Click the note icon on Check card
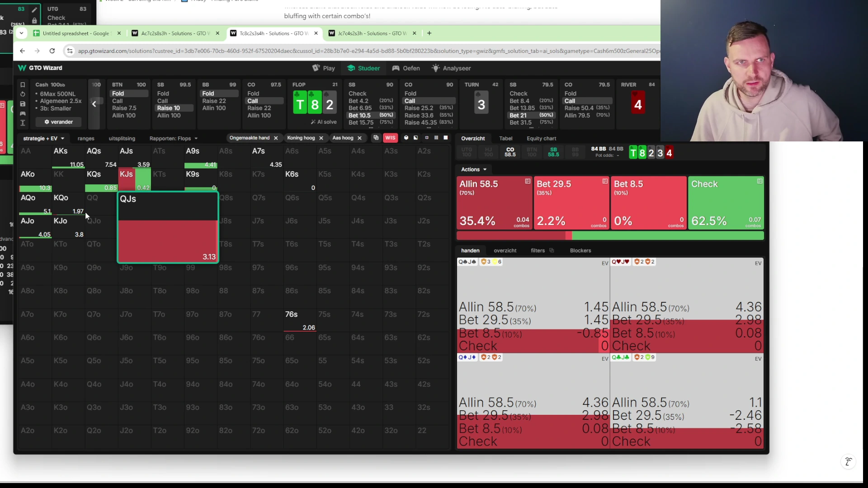This screenshot has height=488, width=868. point(759,181)
